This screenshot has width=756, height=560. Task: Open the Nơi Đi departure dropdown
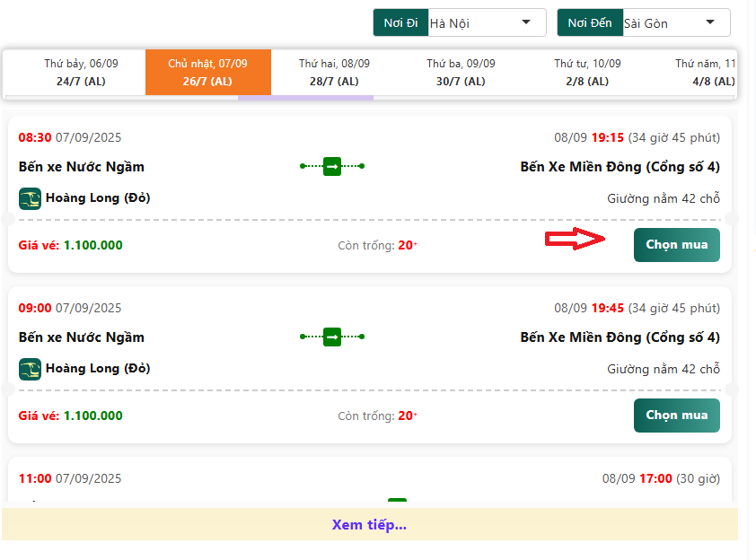click(x=486, y=22)
